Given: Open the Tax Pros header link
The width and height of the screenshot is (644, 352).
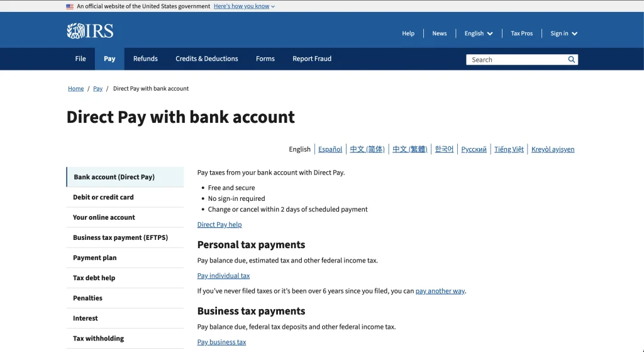Looking at the screenshot, I should 521,33.
